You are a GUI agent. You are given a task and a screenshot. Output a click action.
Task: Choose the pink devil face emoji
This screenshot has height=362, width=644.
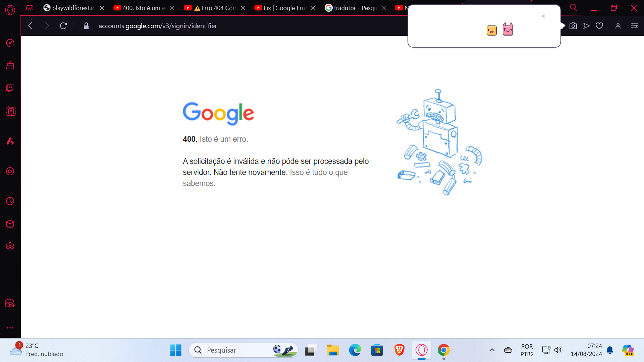click(508, 29)
